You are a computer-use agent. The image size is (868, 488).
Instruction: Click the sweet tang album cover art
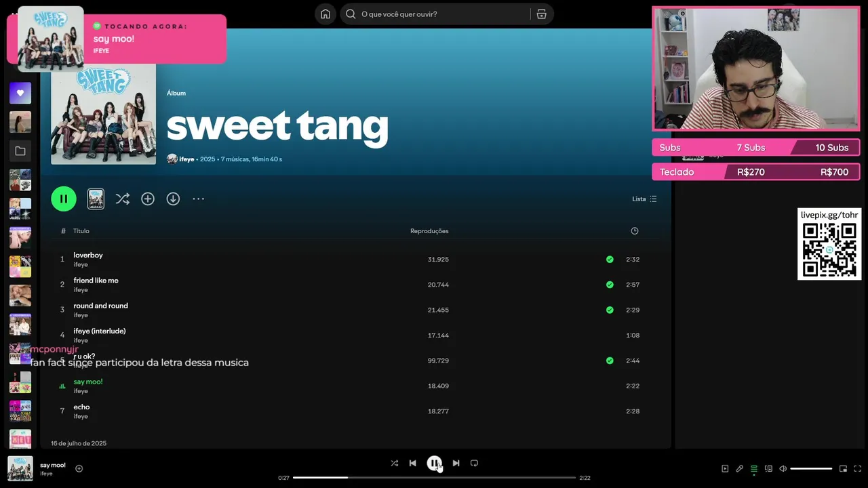[103, 113]
